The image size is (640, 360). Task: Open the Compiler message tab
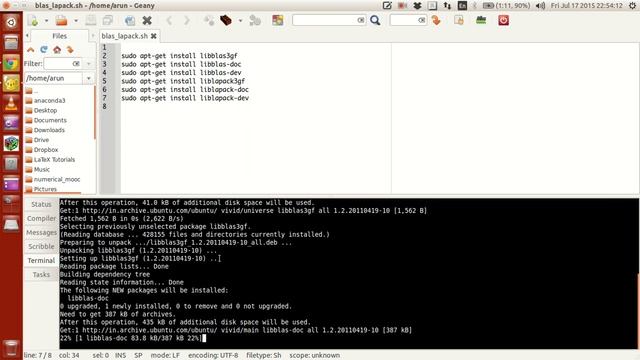coord(41,218)
